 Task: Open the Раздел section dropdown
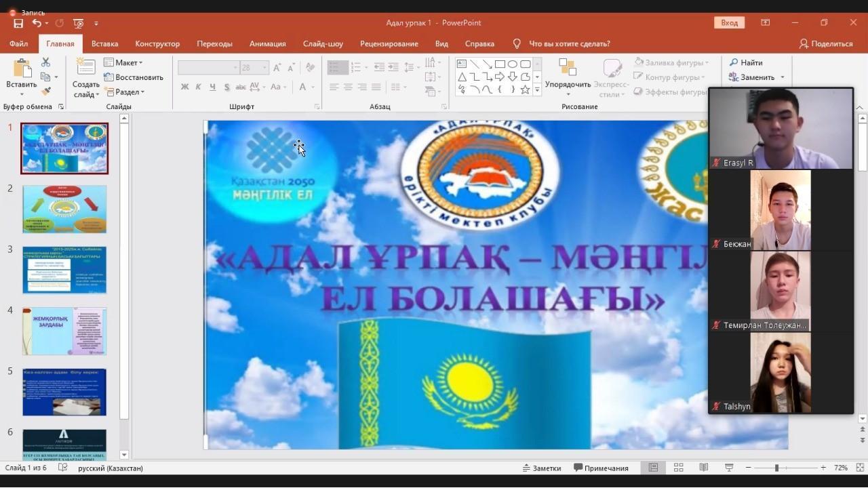coord(125,91)
